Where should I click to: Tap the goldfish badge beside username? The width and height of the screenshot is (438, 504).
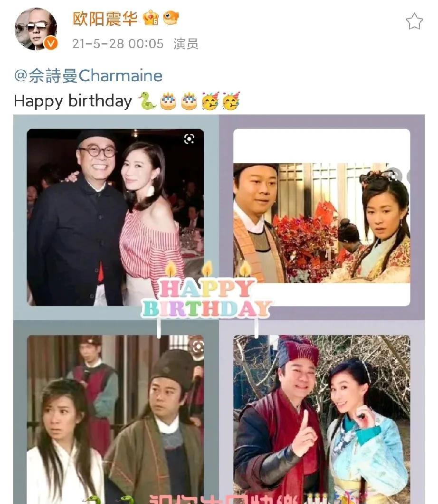tap(171, 18)
